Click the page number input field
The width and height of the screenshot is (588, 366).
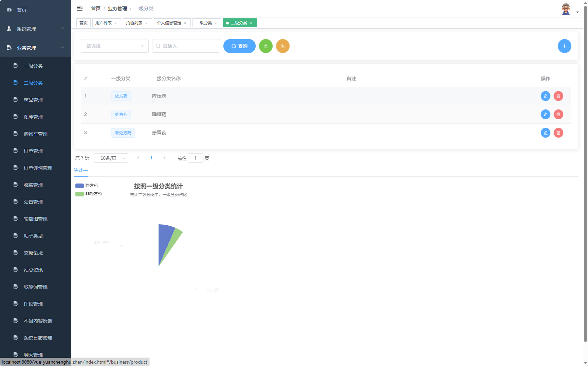196,158
